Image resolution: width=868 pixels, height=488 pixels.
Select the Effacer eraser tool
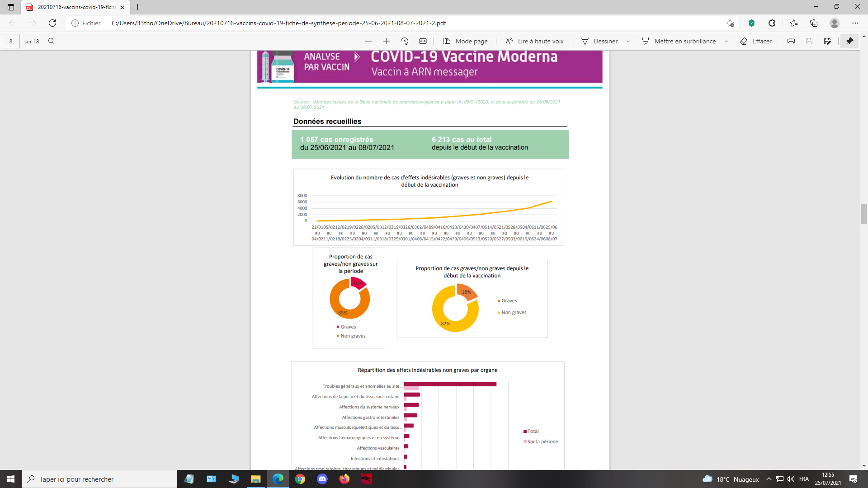(756, 41)
